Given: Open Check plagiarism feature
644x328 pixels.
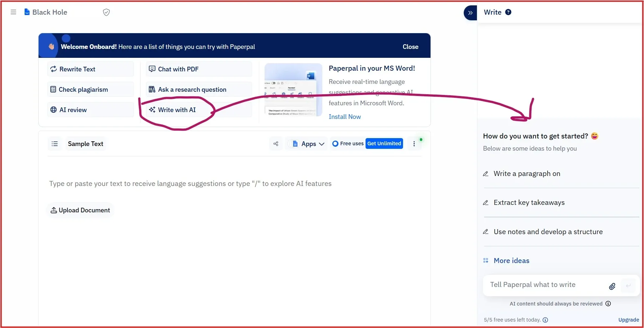Looking at the screenshot, I should (x=91, y=89).
